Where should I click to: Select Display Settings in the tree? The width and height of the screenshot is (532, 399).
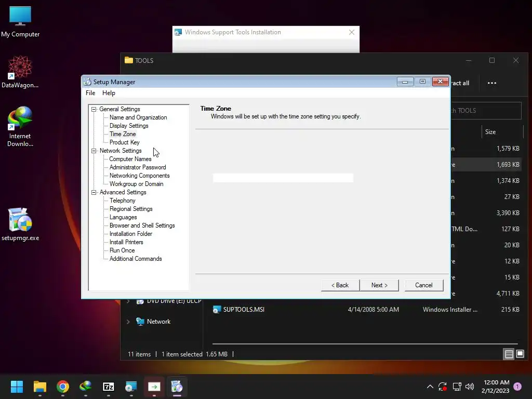[129, 126]
